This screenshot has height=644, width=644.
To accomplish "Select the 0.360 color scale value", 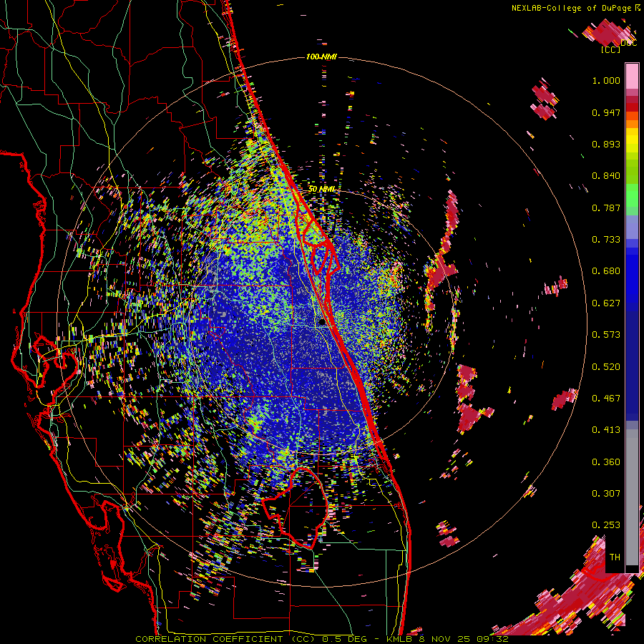I will (606, 462).
